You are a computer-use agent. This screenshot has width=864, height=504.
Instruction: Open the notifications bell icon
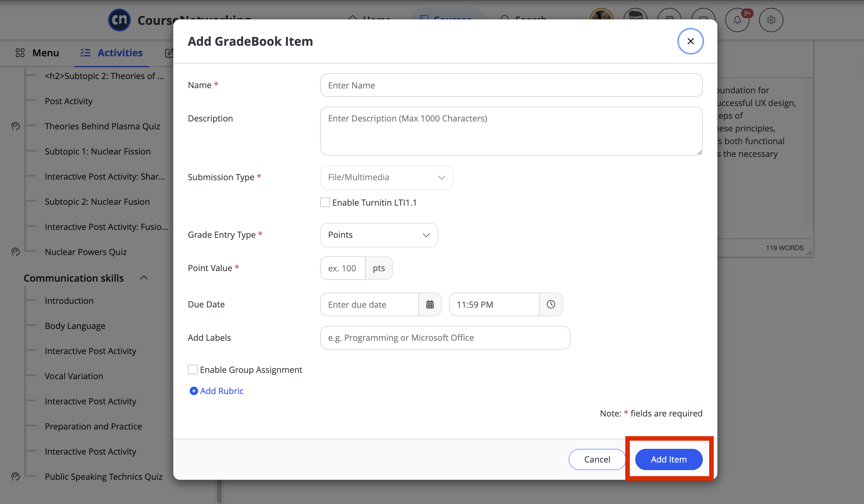737,20
